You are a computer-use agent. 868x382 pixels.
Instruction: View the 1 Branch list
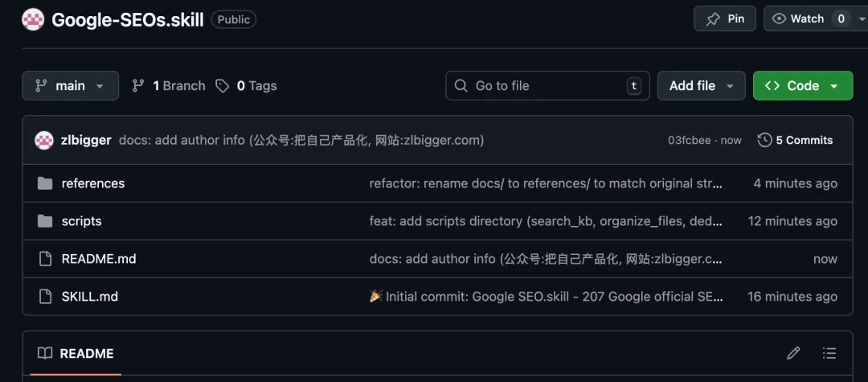[x=169, y=86]
